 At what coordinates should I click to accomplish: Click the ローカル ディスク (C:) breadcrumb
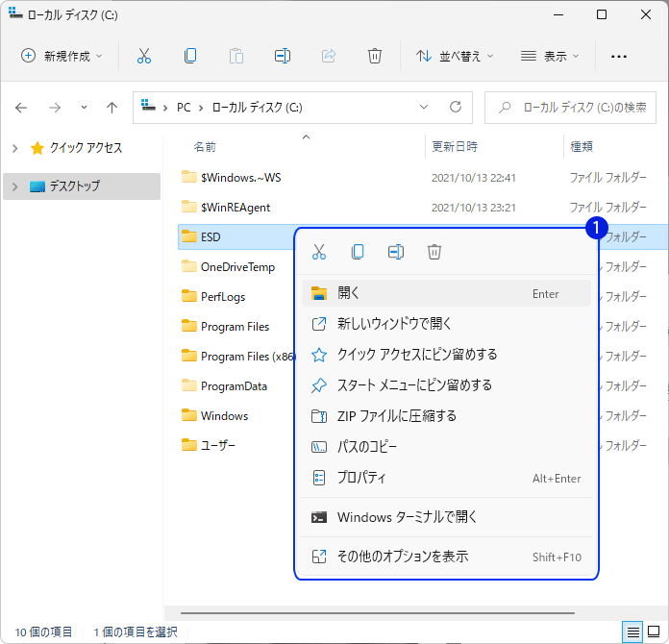click(258, 108)
